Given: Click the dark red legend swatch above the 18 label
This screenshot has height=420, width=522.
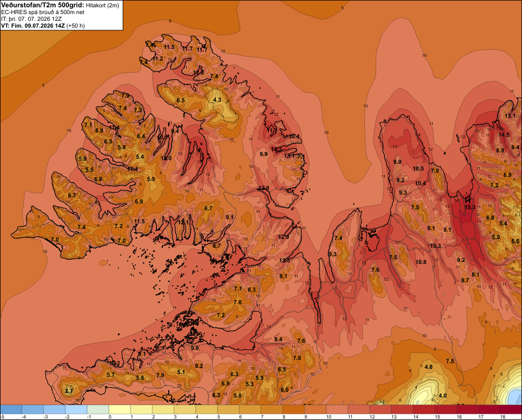Looking at the screenshot, I should [511, 410].
